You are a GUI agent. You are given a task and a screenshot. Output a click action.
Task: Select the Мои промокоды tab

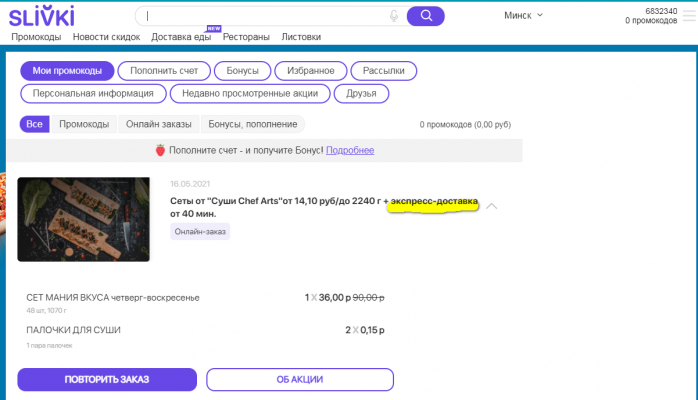pos(67,71)
